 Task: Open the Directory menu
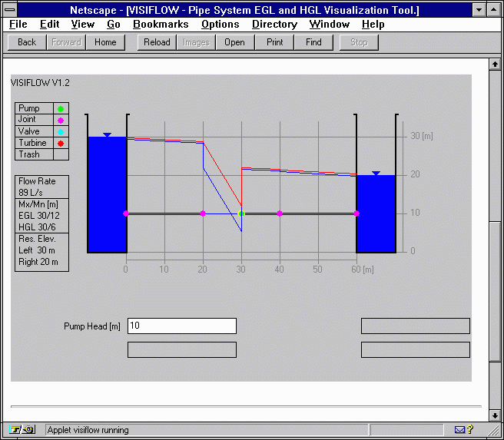(x=274, y=25)
